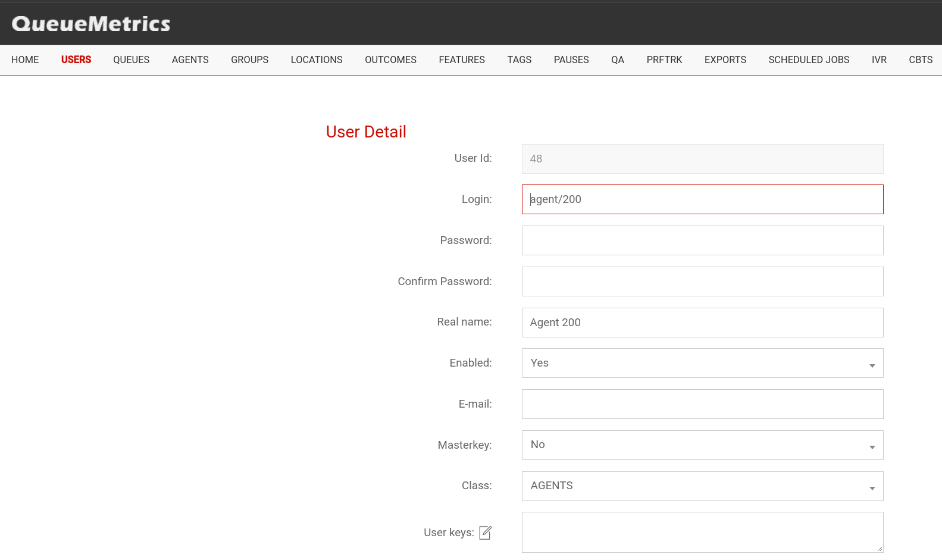Go to the TAGS section

point(519,60)
